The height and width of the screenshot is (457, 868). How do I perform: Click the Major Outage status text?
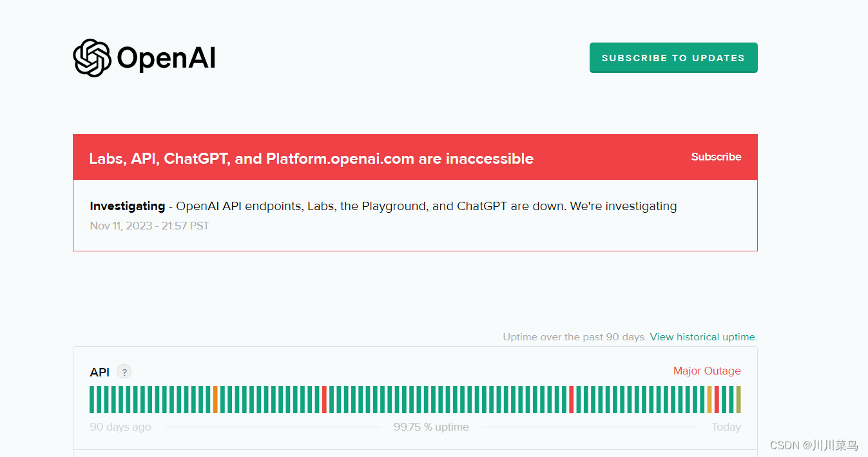(707, 371)
